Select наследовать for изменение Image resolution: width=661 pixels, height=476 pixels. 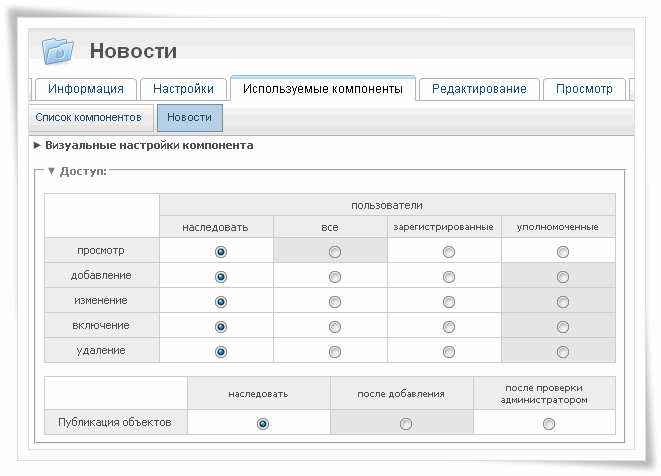[221, 302]
